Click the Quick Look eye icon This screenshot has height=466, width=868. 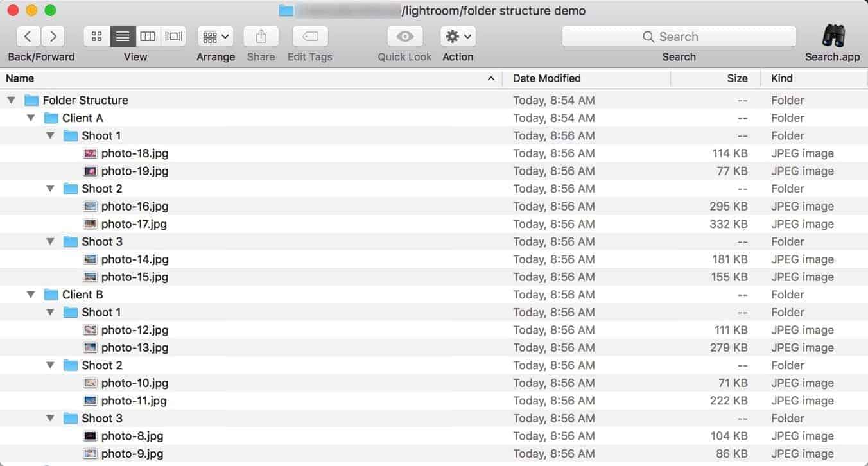pyautogui.click(x=404, y=37)
